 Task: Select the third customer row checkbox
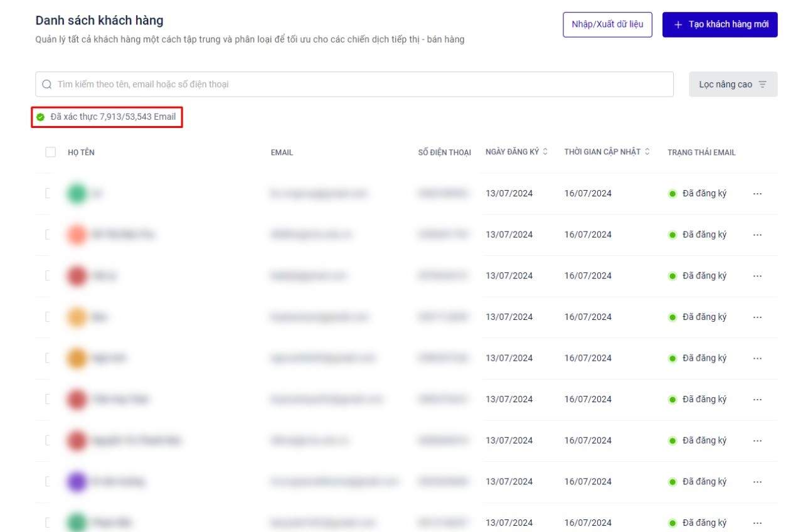[x=49, y=275]
